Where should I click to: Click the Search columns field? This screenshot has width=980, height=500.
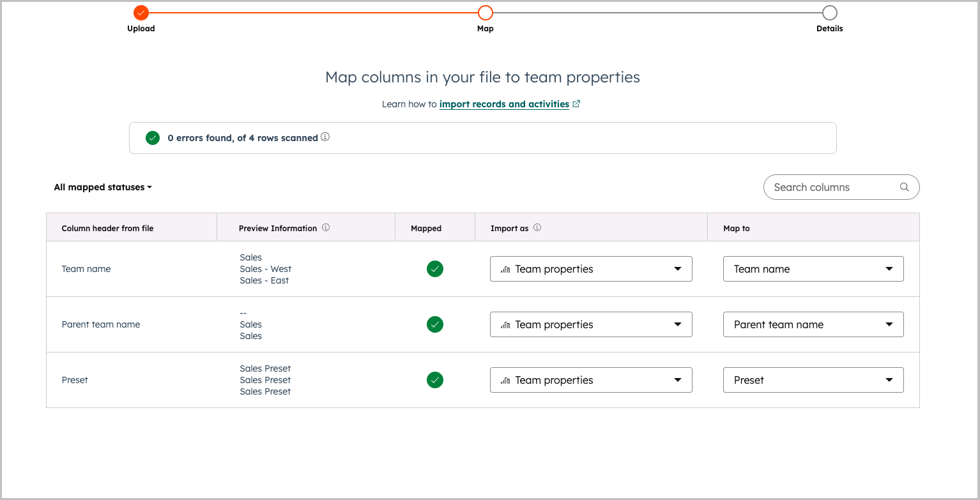[x=831, y=187]
